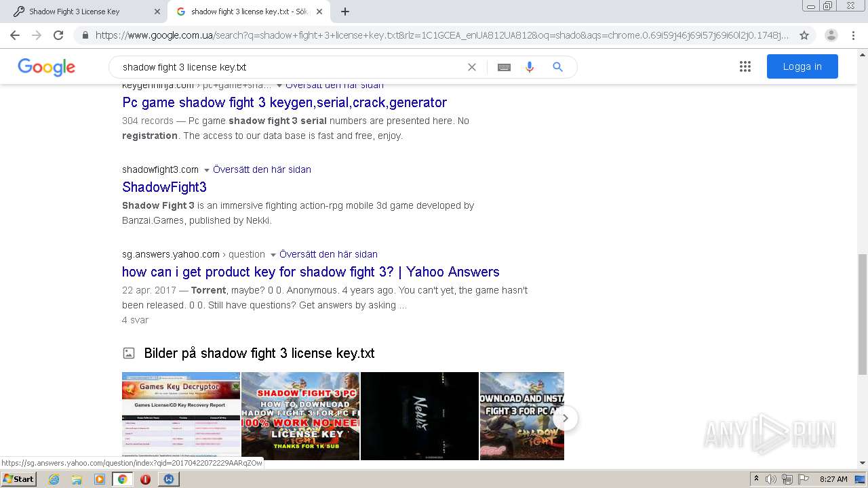Open Bilder på shadow fight 3 license key.txt
The width and height of the screenshot is (868, 488).
[259, 353]
